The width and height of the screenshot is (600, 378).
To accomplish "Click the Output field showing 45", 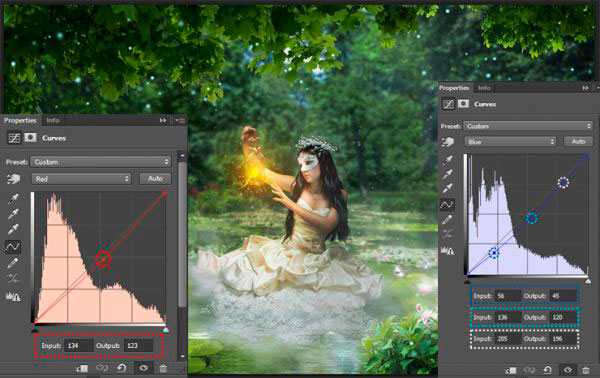I will 562,296.
